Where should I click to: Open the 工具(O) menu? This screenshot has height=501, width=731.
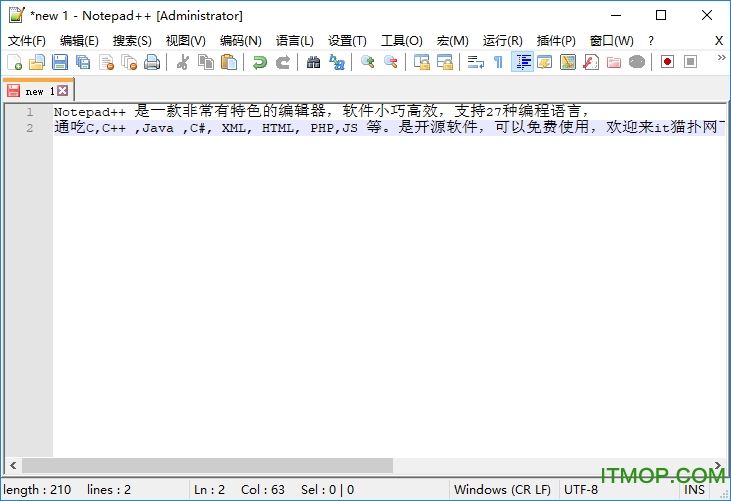(401, 41)
